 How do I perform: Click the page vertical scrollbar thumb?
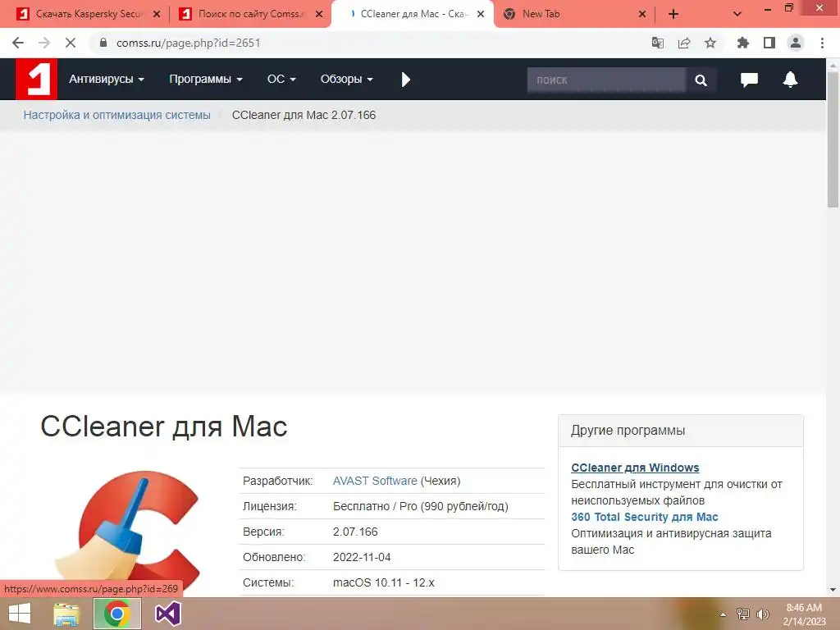click(x=833, y=139)
